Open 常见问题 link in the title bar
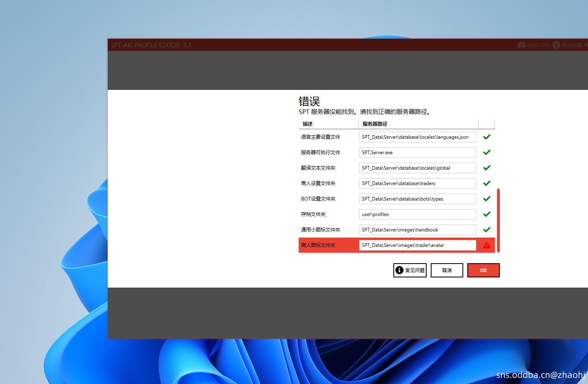Image resolution: width=588 pixels, height=384 pixels. coord(567,45)
